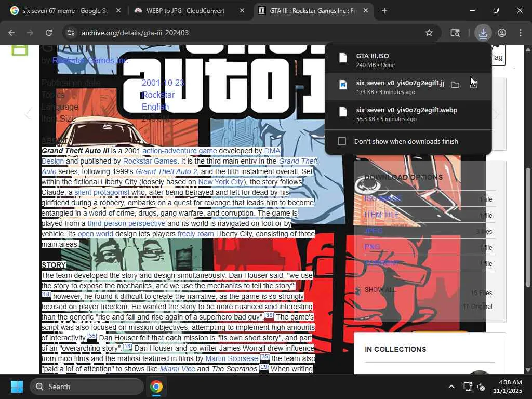Click the scrollbar down arrow

[528, 370]
